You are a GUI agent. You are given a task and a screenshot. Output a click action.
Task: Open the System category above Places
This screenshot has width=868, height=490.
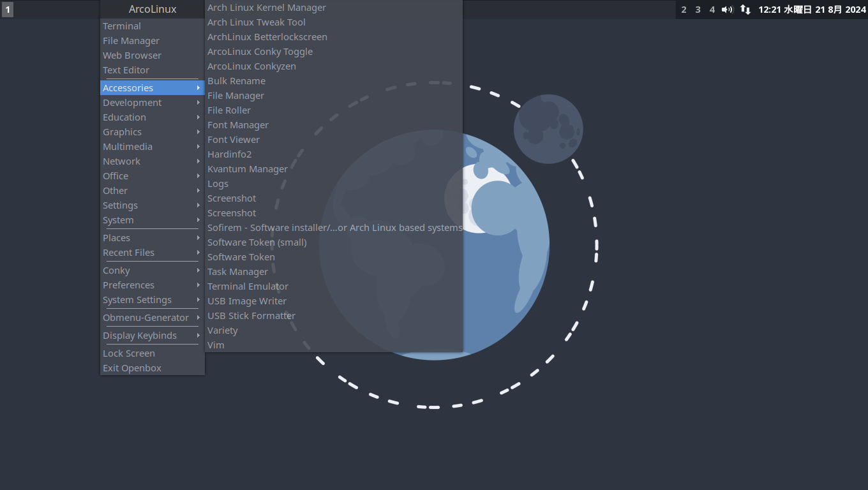(x=153, y=220)
